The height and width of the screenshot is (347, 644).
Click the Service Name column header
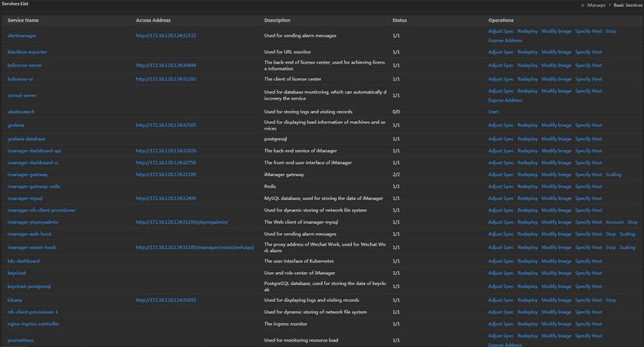click(23, 21)
